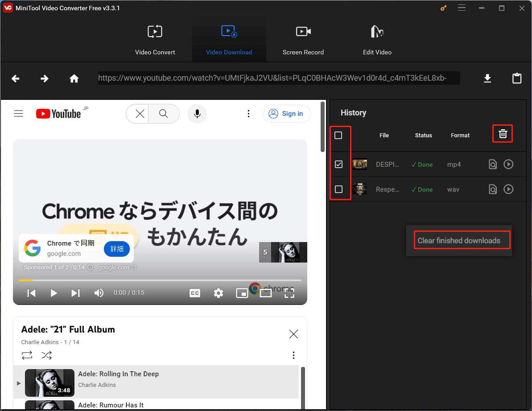Open the google.com sponsor link
The width and height of the screenshot is (532, 411).
point(117,267)
